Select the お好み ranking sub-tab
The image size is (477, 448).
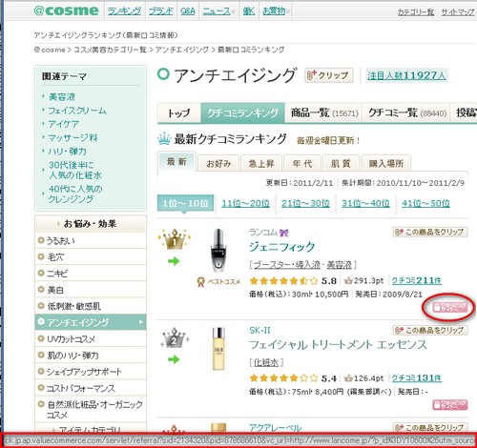(218, 164)
